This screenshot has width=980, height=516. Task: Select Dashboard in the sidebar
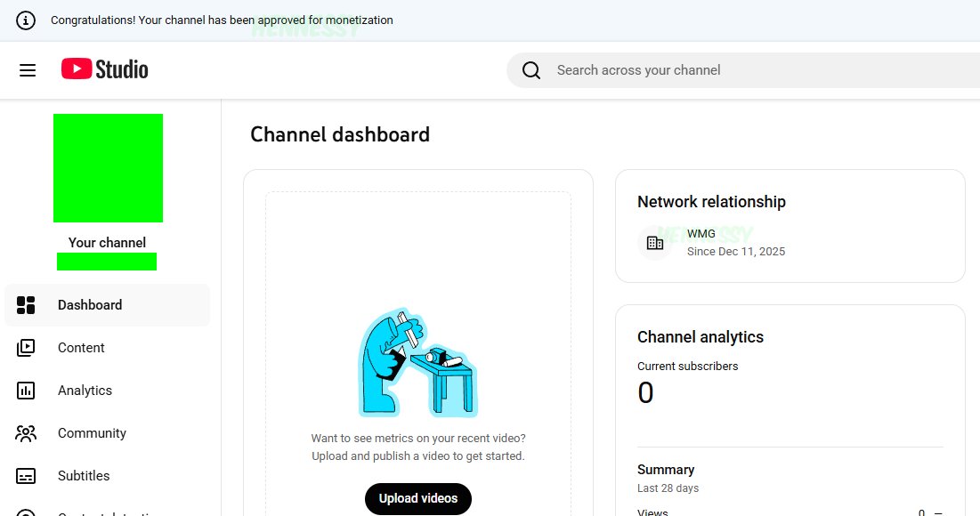tap(108, 305)
